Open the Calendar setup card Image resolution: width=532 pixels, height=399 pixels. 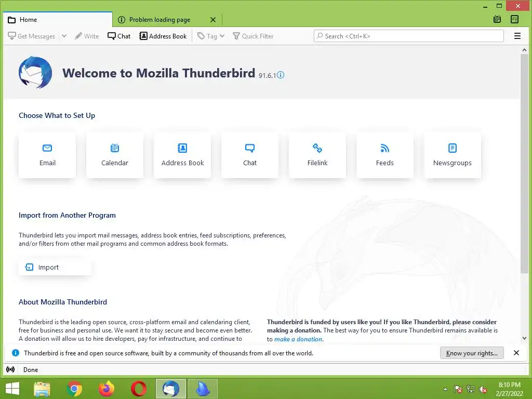click(x=115, y=155)
